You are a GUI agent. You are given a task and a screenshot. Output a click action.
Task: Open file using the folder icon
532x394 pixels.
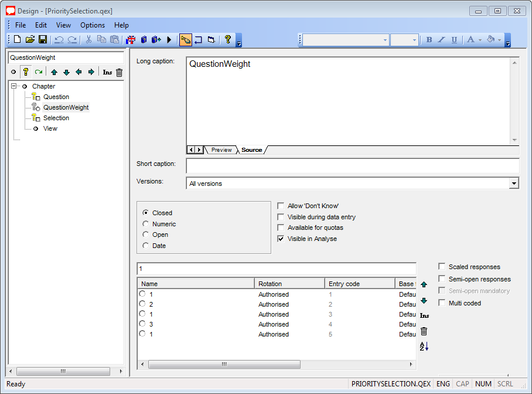pyautogui.click(x=30, y=39)
